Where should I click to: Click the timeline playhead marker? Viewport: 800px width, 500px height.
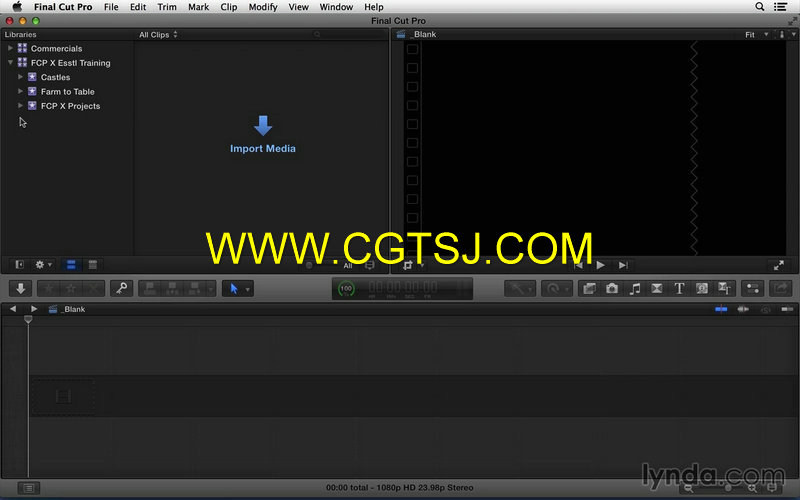(x=28, y=319)
